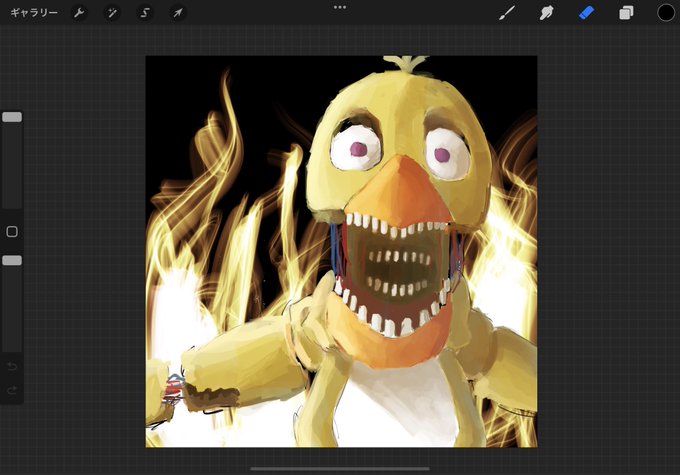Redo the last stroke
The image size is (680, 475).
pyautogui.click(x=12, y=390)
